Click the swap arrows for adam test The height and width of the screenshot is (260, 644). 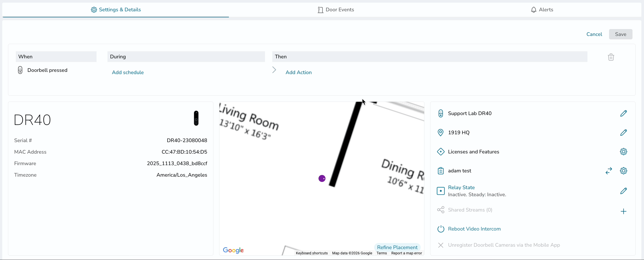609,171
